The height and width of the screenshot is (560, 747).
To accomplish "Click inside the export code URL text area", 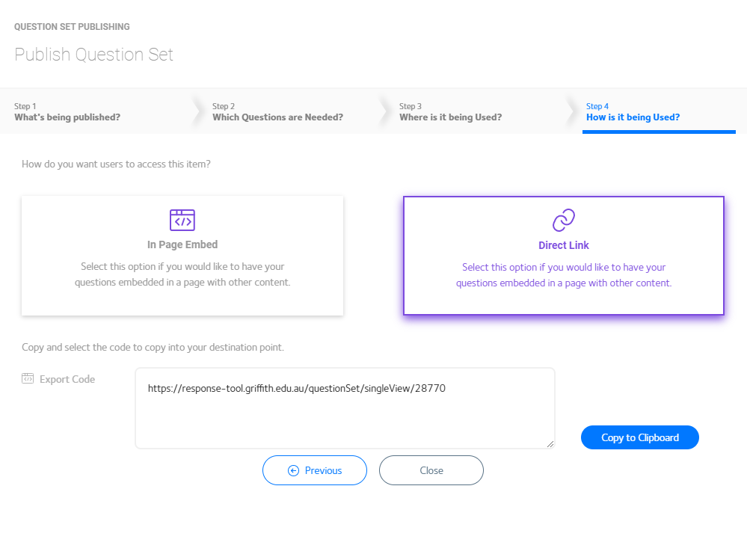I will (x=345, y=408).
